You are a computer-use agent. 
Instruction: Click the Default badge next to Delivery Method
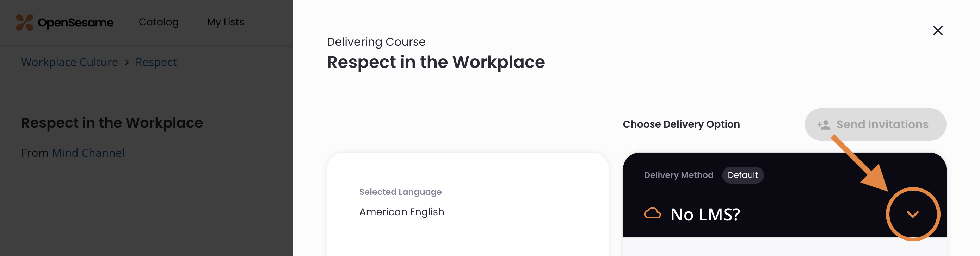coord(742,175)
